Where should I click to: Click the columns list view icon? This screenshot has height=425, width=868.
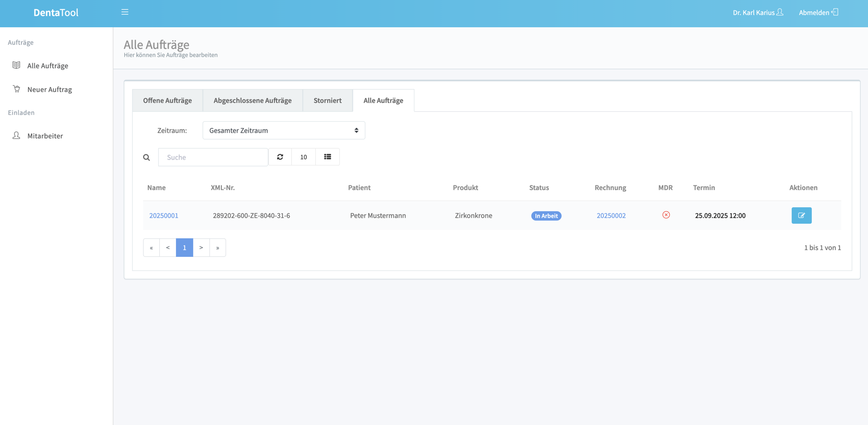[x=327, y=157]
